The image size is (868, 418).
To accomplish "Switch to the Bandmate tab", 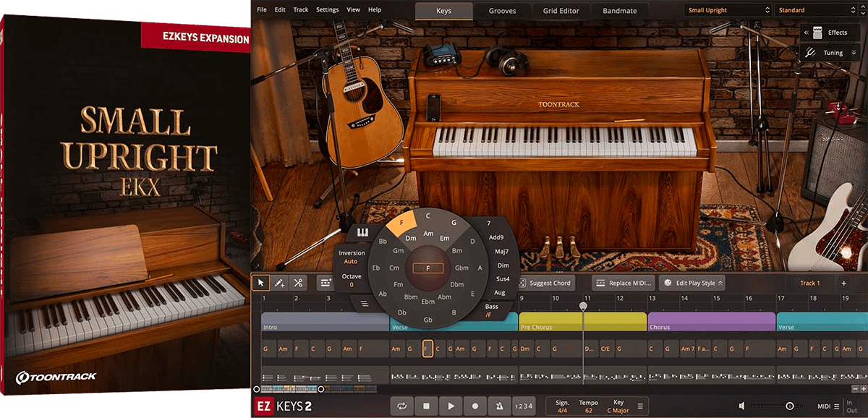I will pyautogui.click(x=621, y=11).
